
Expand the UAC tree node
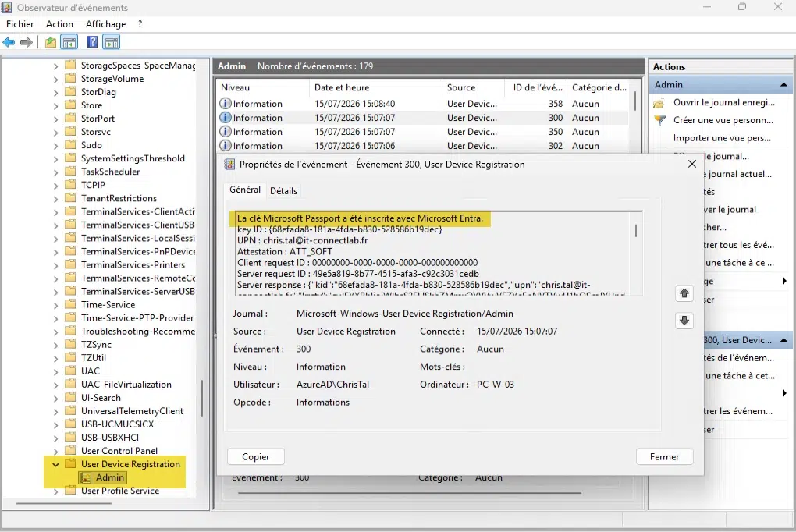point(56,371)
